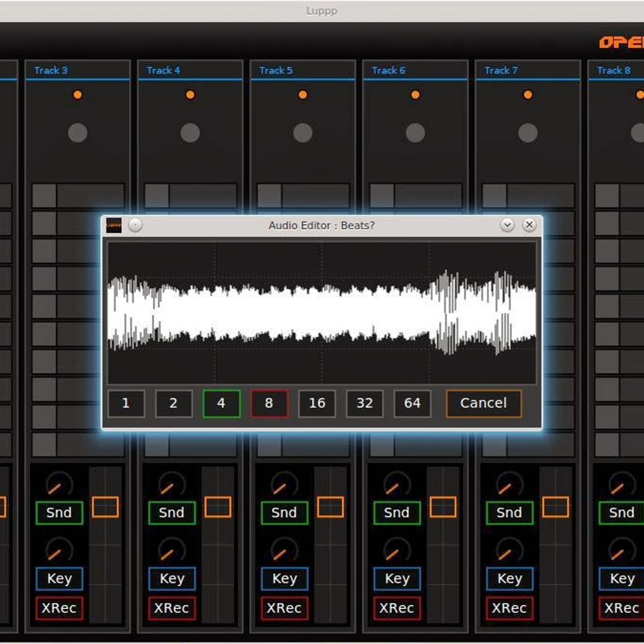Click Track 5 orange indicator dot

(303, 95)
